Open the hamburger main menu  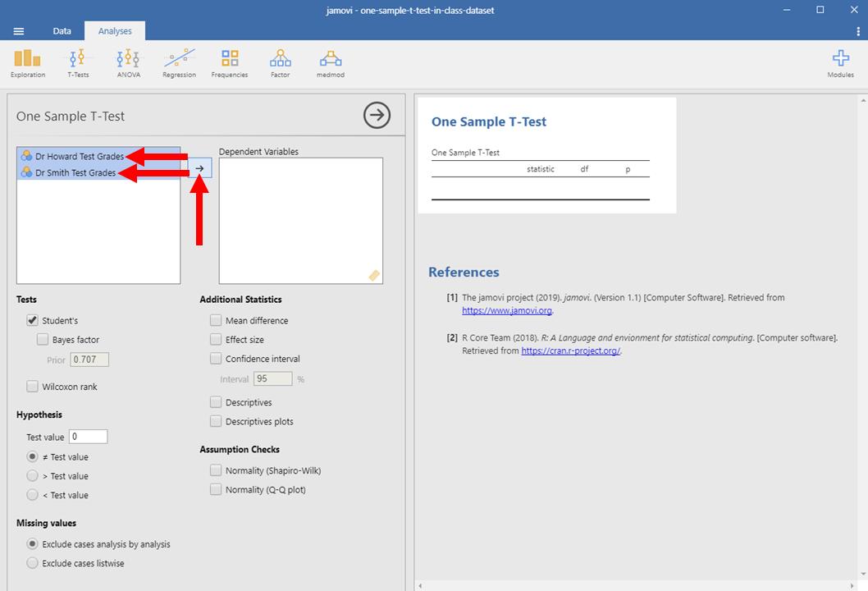click(19, 31)
